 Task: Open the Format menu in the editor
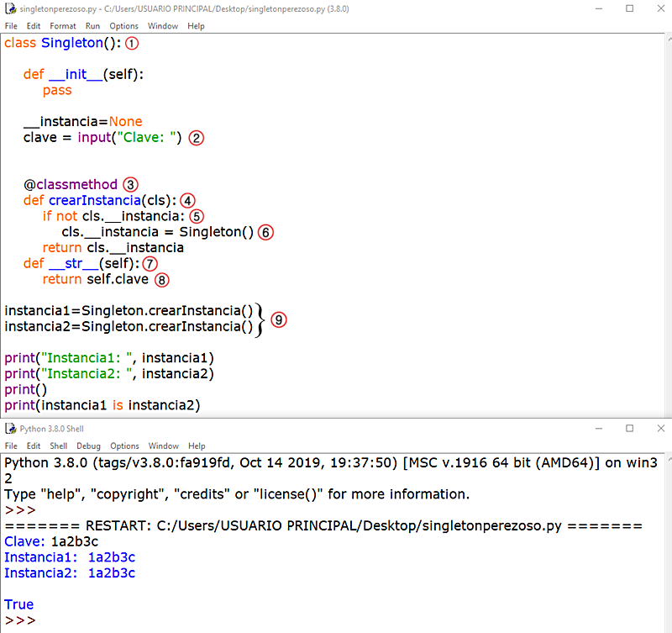point(61,26)
